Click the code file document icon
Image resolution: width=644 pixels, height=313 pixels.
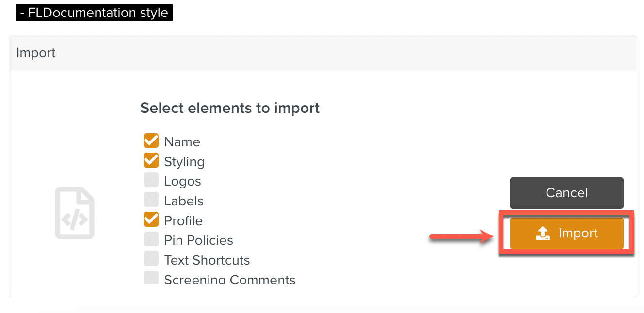[x=75, y=212]
